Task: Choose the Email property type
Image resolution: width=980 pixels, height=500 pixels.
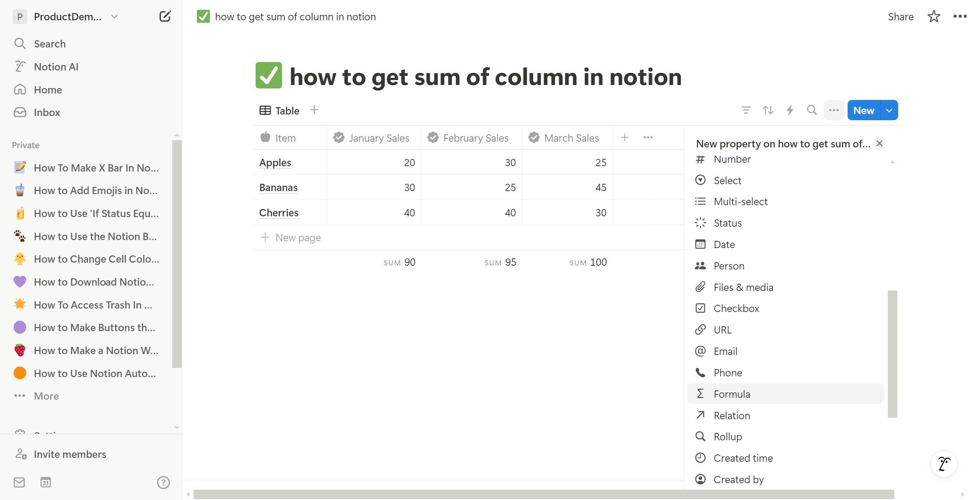Action: point(785,351)
